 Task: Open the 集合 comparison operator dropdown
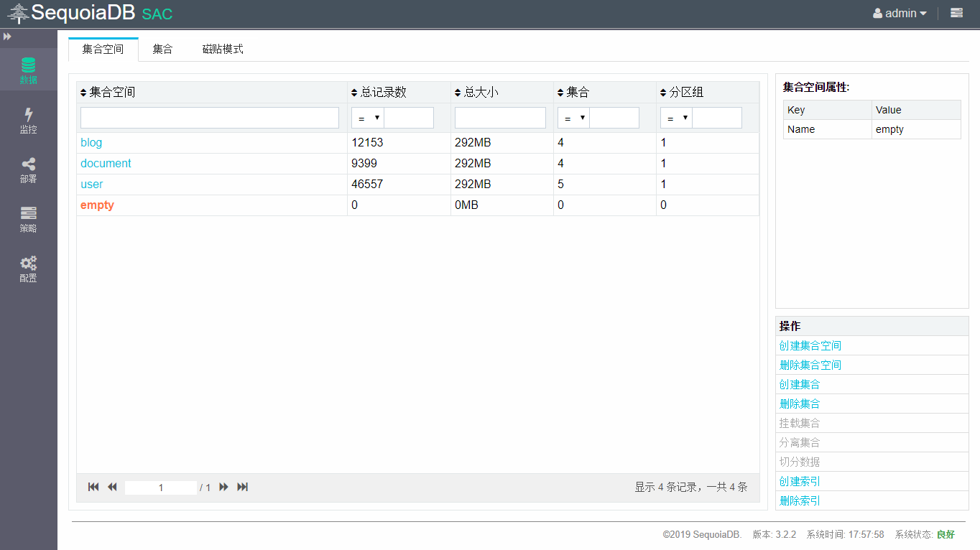(573, 118)
